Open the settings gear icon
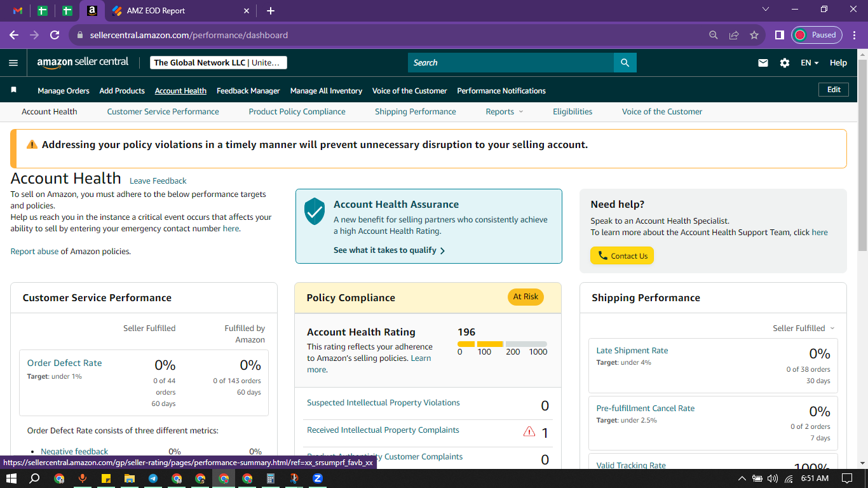This screenshot has height=488, width=868. click(785, 62)
